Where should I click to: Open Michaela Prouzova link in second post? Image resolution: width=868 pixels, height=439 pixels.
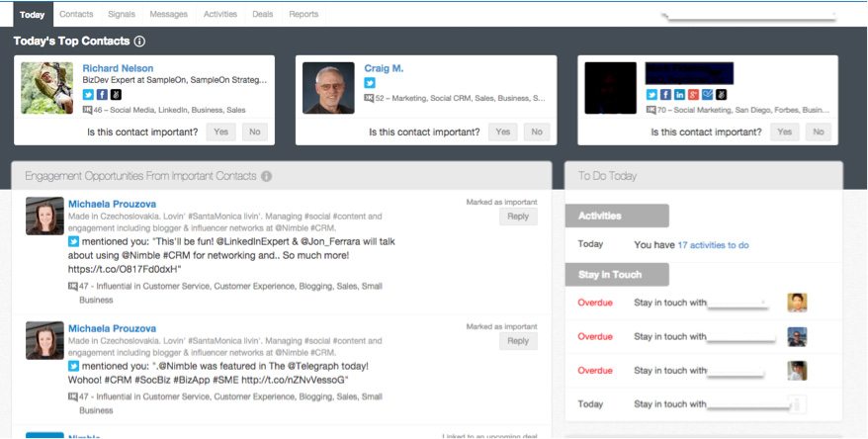pos(112,328)
